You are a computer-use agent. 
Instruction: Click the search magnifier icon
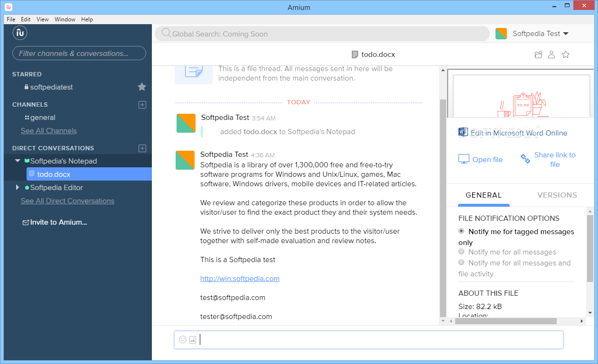click(166, 33)
